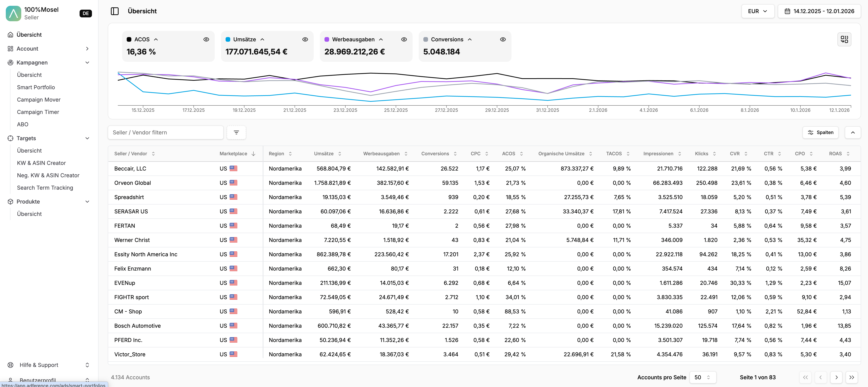Select the Campaign Timer menu item
The image size is (868, 387).
click(38, 112)
